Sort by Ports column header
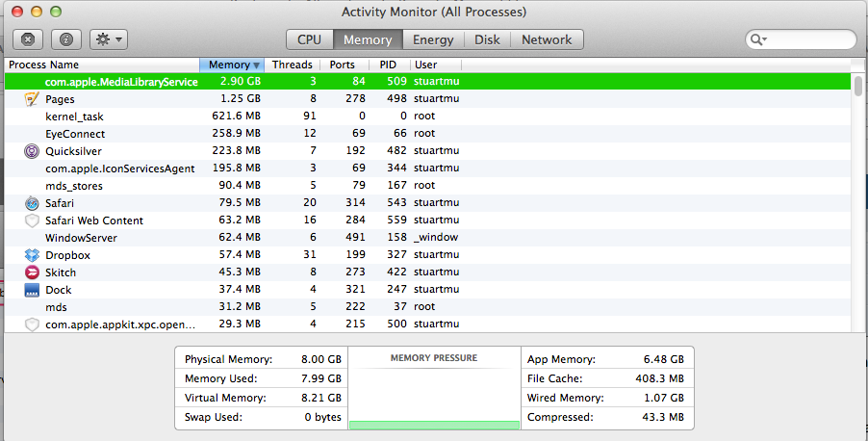868x441 pixels. [343, 65]
